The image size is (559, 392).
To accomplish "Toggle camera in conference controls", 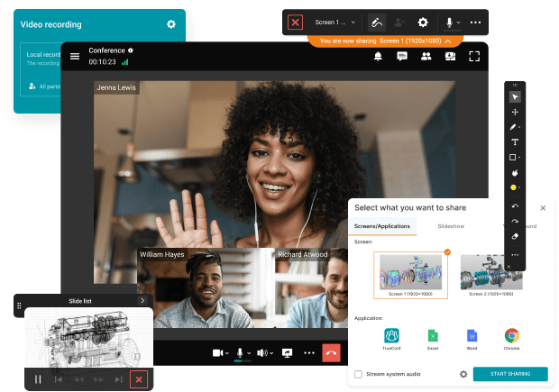I will [217, 353].
